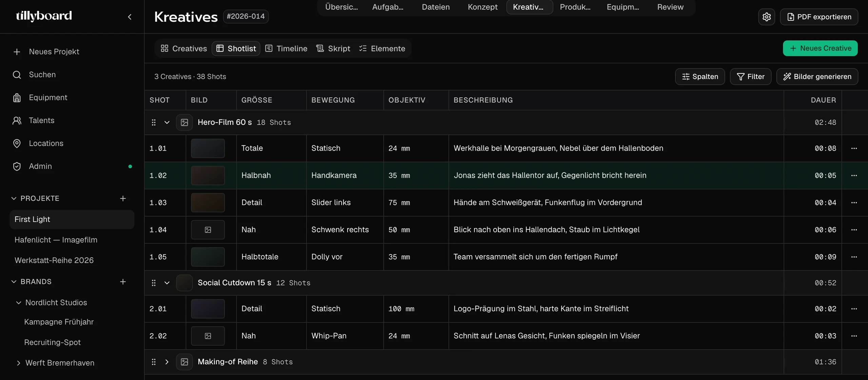Switch to the Skript view
Viewport: 868px width, 380px height.
[x=333, y=49]
